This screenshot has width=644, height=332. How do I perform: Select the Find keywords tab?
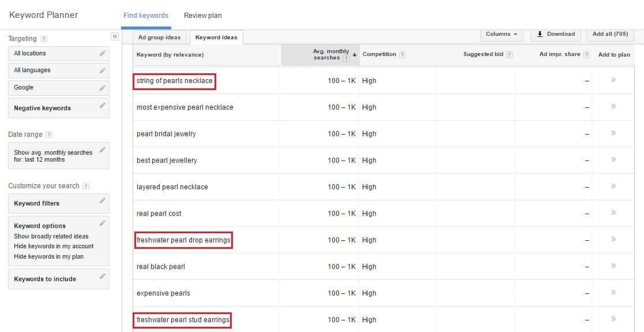pyautogui.click(x=146, y=16)
